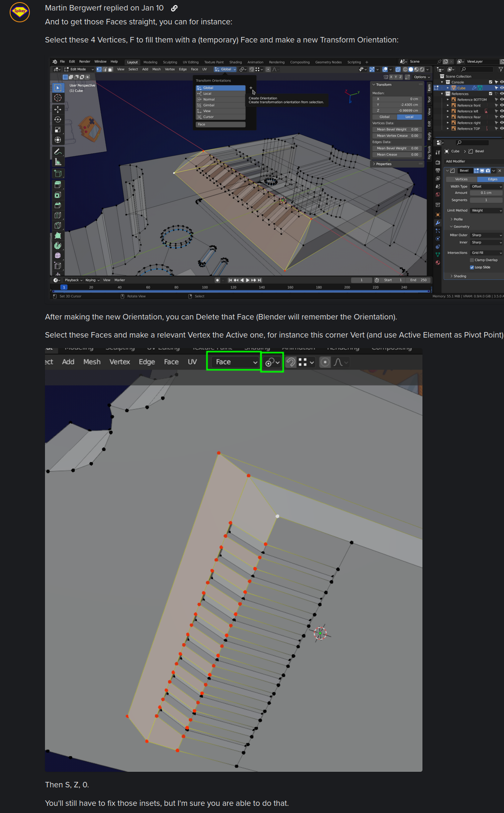Image resolution: width=504 pixels, height=813 pixels.
Task: Select the Poly Build tool
Action: (58, 235)
